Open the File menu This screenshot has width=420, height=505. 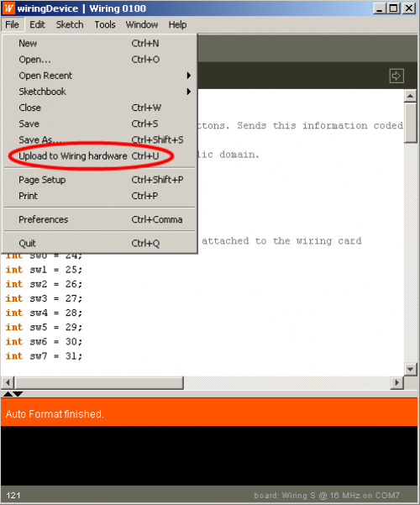12,24
